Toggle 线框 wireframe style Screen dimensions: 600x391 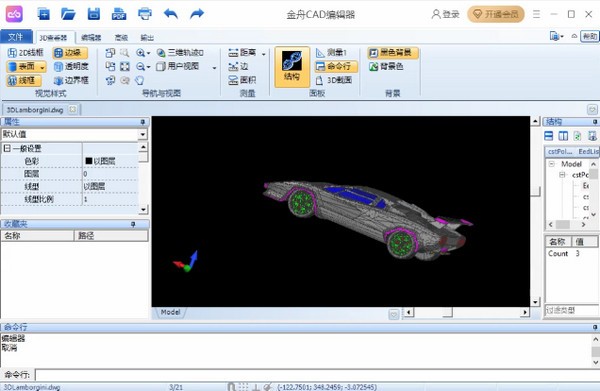coord(24,80)
